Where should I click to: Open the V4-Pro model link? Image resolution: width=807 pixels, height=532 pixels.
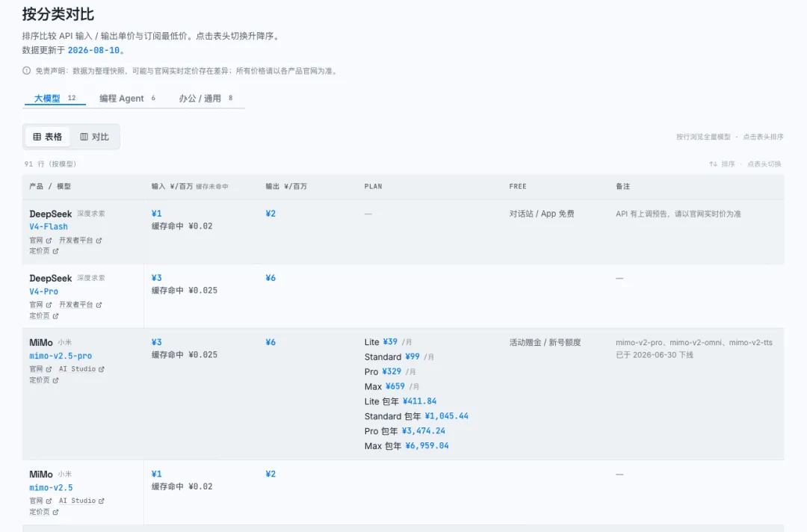click(43, 291)
